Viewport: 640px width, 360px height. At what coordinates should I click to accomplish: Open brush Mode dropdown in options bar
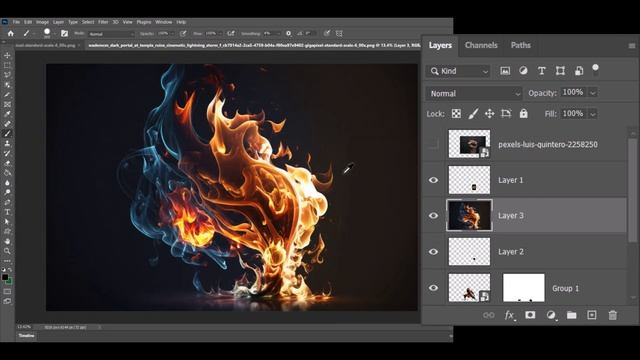tap(111, 34)
